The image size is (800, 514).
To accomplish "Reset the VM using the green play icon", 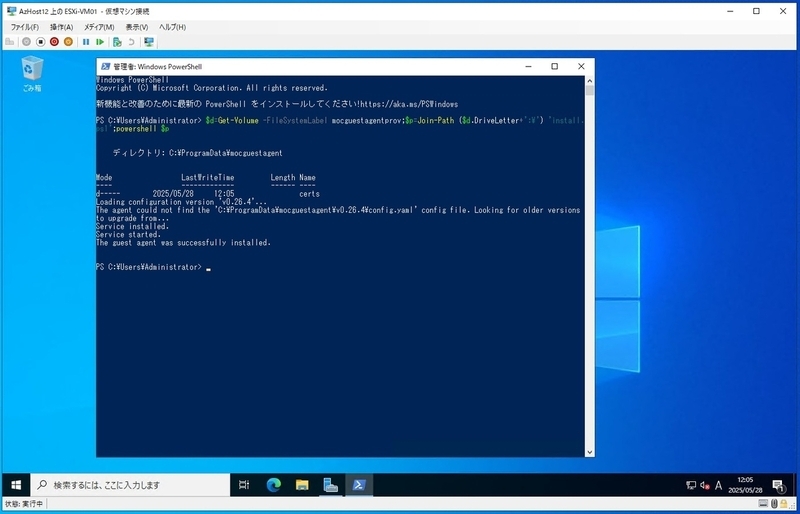I will pyautogui.click(x=100, y=42).
